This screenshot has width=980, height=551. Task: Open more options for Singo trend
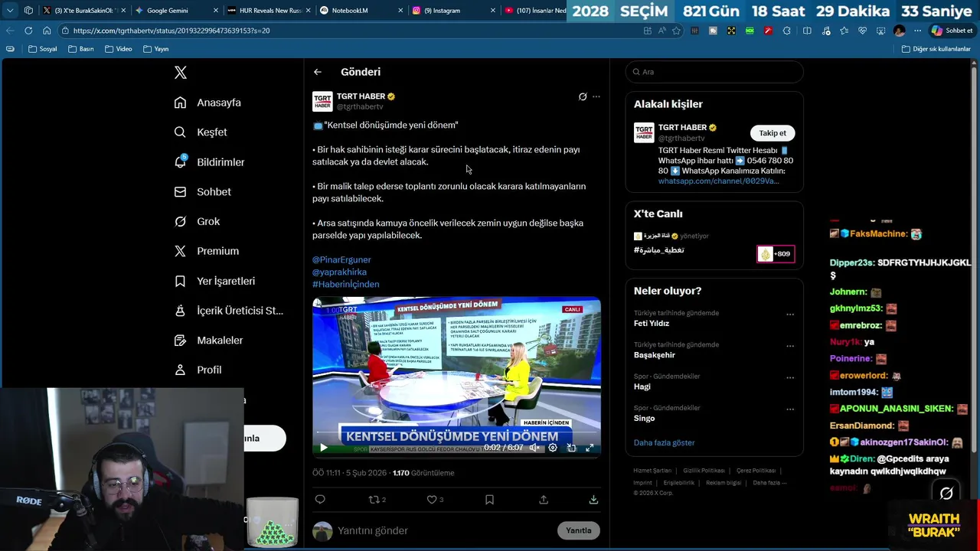tap(790, 409)
